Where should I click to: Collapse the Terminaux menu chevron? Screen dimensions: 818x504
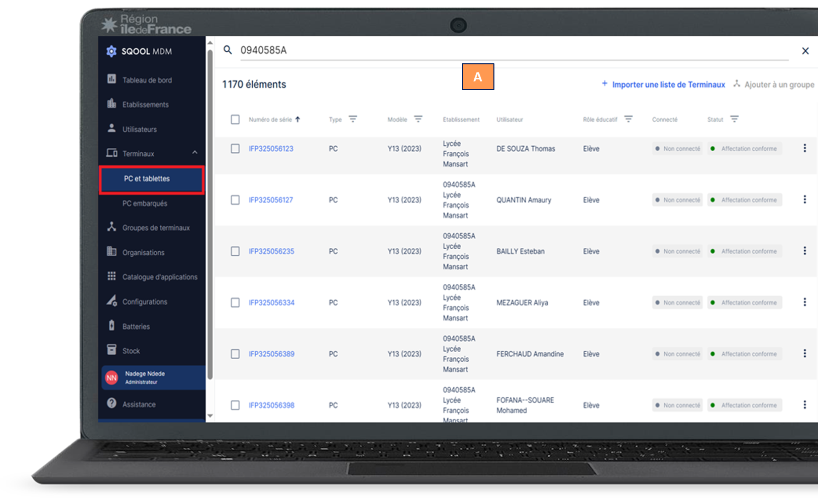pyautogui.click(x=194, y=153)
